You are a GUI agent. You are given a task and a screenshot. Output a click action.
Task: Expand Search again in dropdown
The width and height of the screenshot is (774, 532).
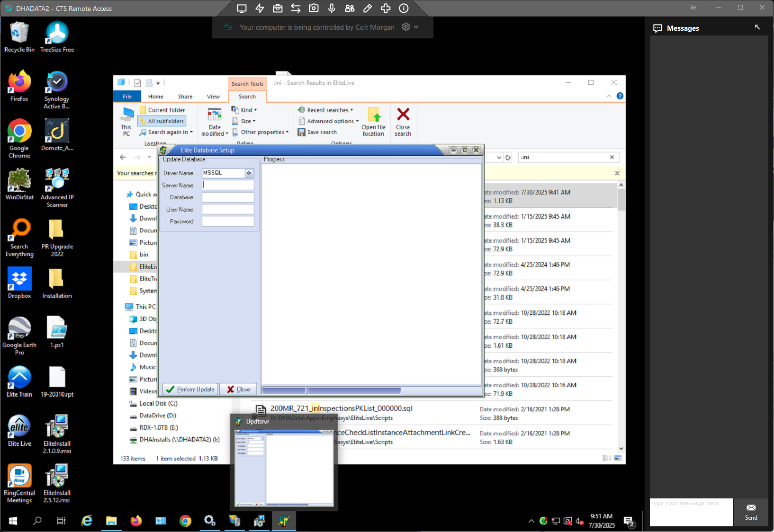pyautogui.click(x=166, y=132)
